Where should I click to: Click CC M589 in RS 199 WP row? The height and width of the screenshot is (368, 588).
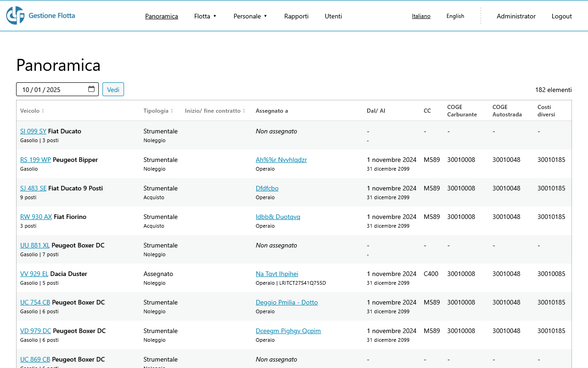click(x=432, y=160)
